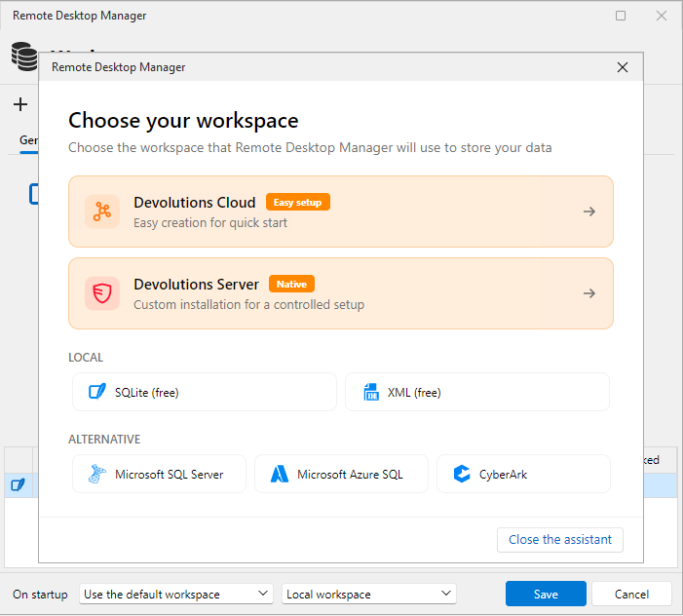
Task: Open the Use the default workspace dropdown
Action: (x=176, y=594)
